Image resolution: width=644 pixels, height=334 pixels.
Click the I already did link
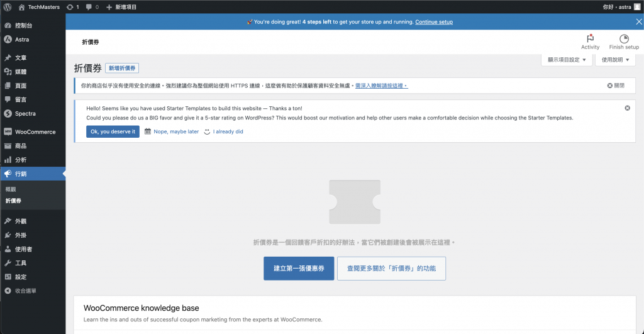coord(228,131)
